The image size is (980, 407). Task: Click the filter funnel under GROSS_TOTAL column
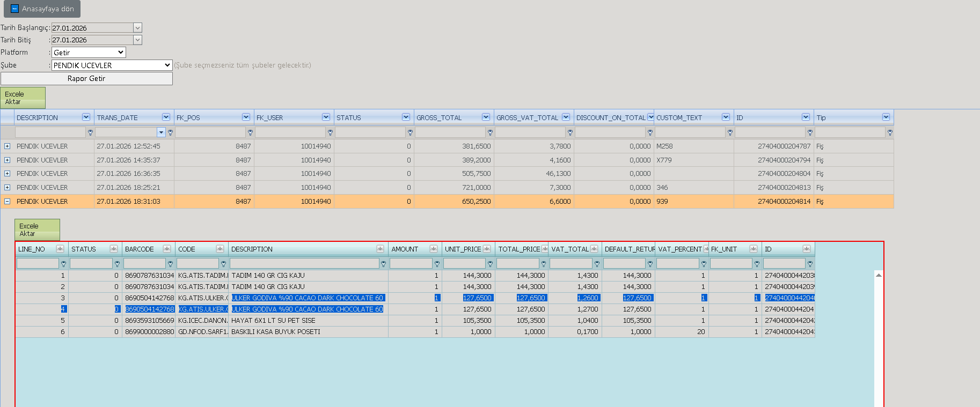490,132
